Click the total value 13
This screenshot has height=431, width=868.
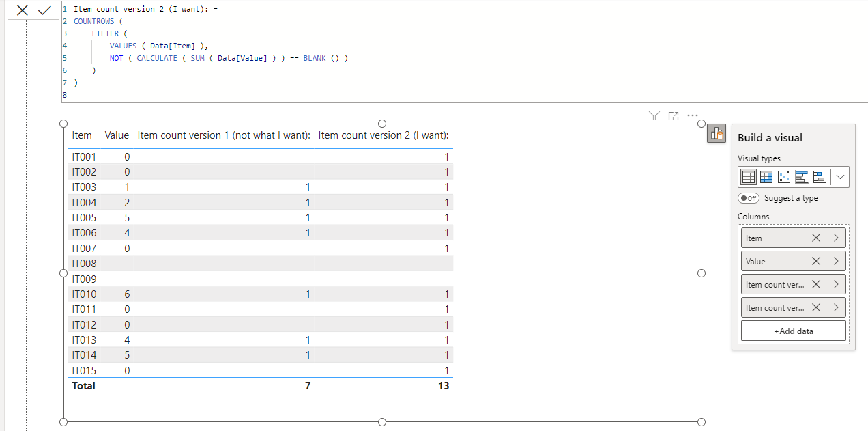(443, 386)
